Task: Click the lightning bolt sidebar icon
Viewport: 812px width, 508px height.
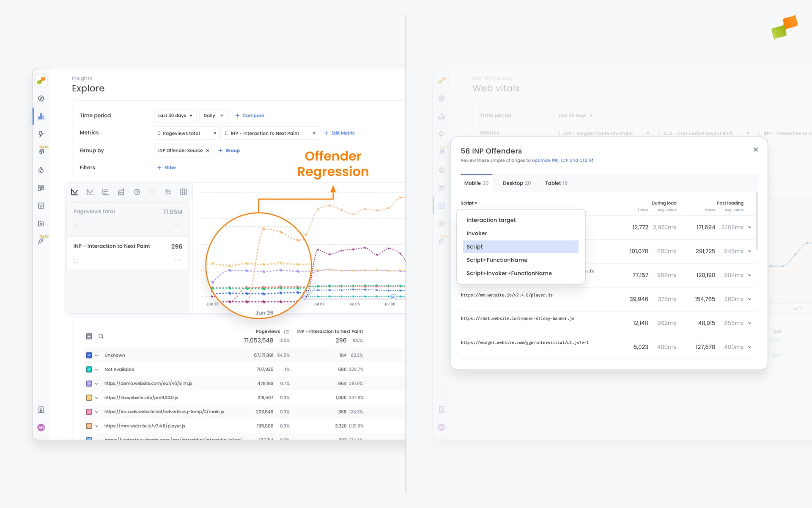Action: coord(41,134)
